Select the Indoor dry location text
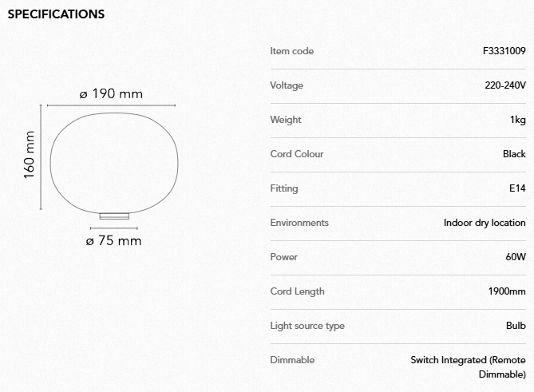 485,223
